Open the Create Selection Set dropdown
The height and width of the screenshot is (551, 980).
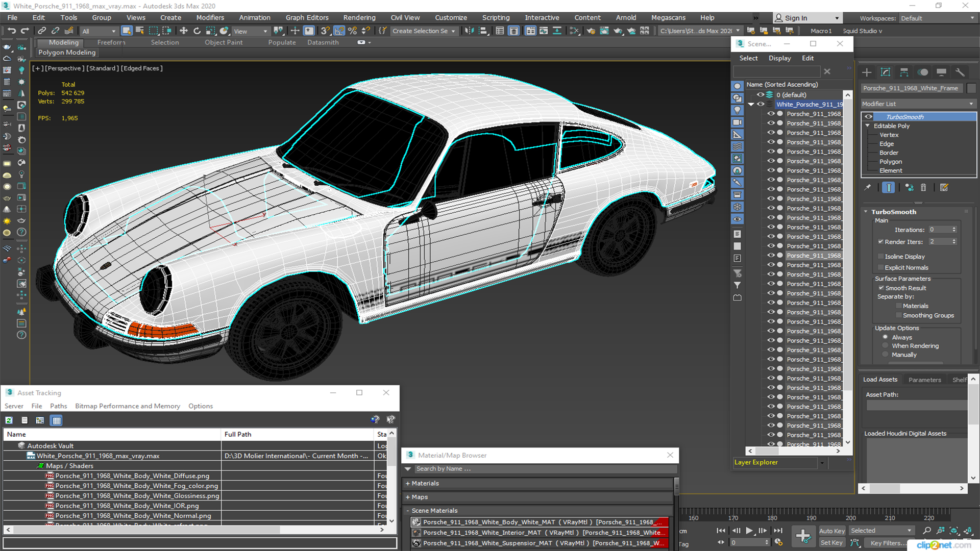pos(424,31)
